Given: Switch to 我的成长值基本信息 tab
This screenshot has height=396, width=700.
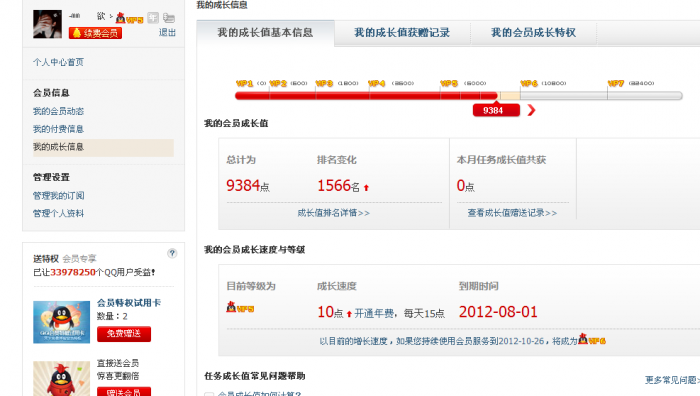Looking at the screenshot, I should tap(265, 33).
